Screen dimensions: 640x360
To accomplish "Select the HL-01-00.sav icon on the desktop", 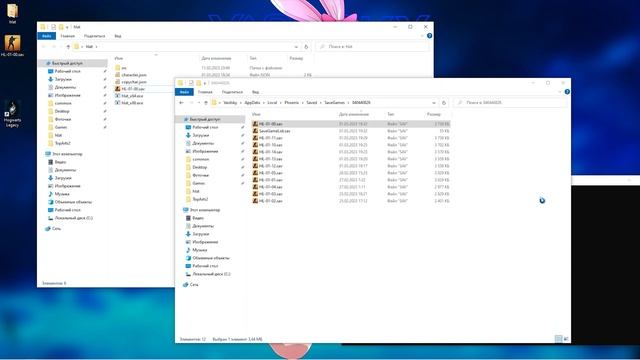I will click(12, 46).
